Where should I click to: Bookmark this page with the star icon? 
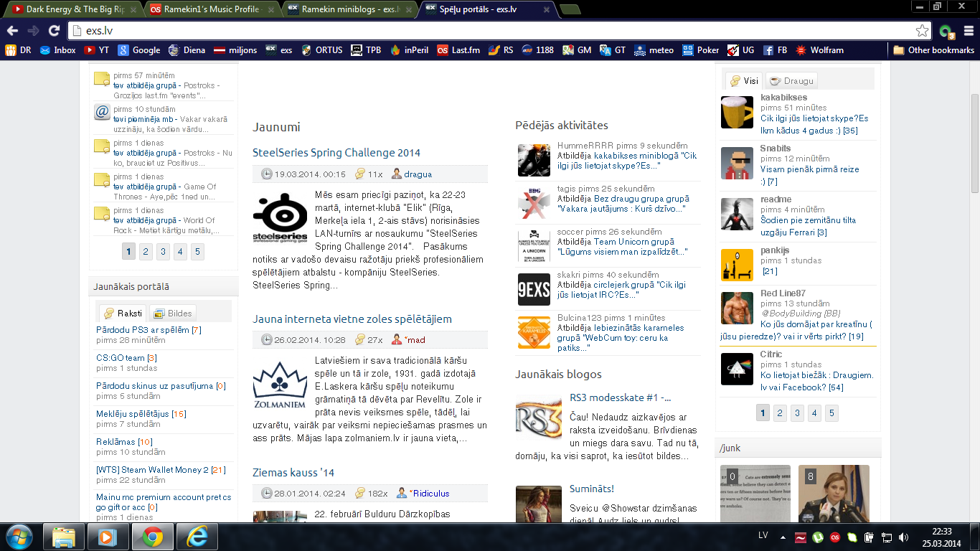[922, 31]
